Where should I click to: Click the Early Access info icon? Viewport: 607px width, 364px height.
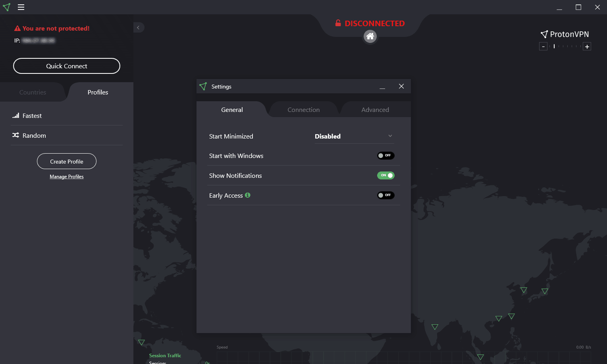248,195
